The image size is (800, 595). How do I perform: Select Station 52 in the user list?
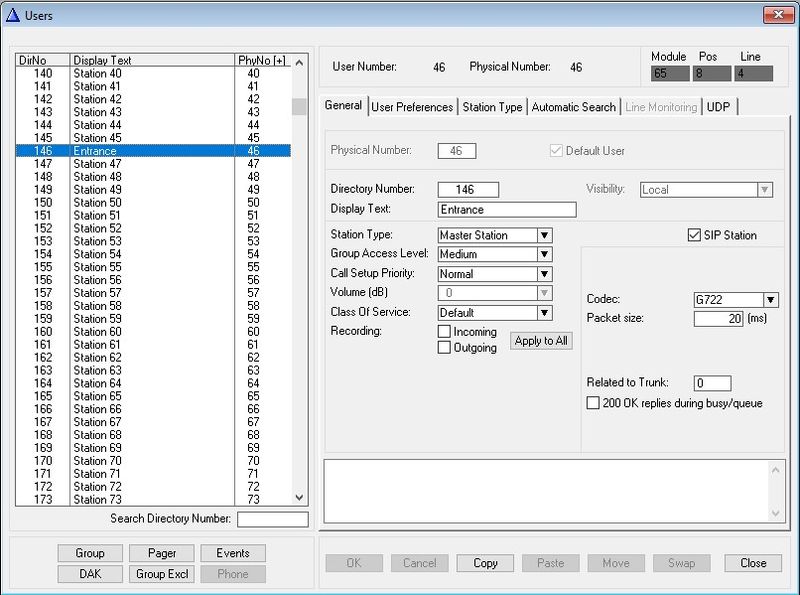point(97,228)
